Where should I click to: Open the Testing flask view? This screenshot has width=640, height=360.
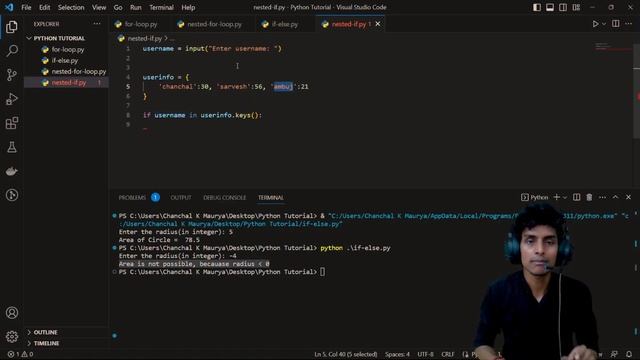pyautogui.click(x=12, y=147)
